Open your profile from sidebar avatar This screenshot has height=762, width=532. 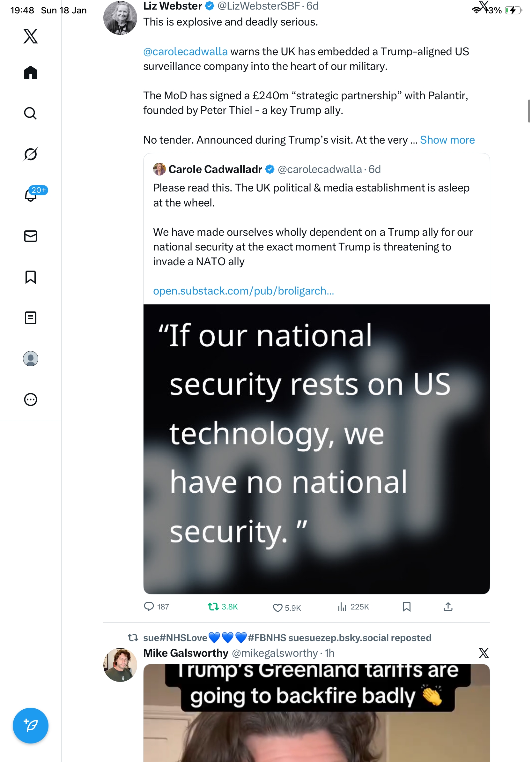(31, 358)
